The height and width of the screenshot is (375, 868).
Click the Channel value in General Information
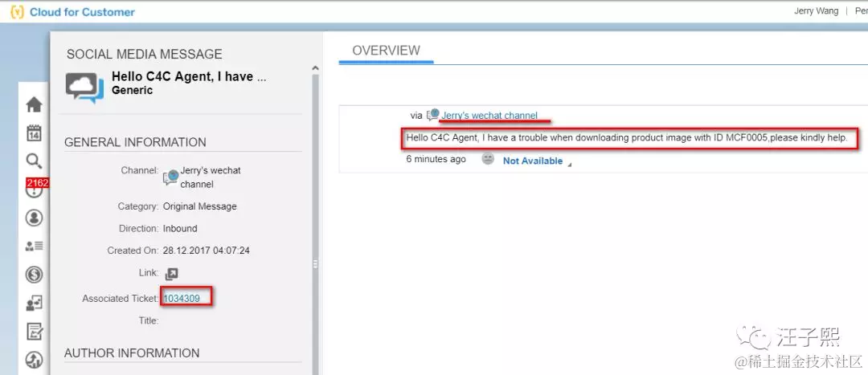(x=203, y=177)
